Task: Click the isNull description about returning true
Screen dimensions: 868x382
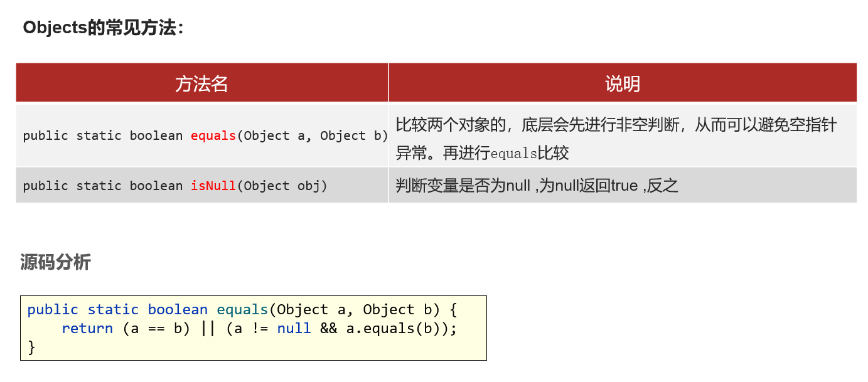Action: pos(537,186)
